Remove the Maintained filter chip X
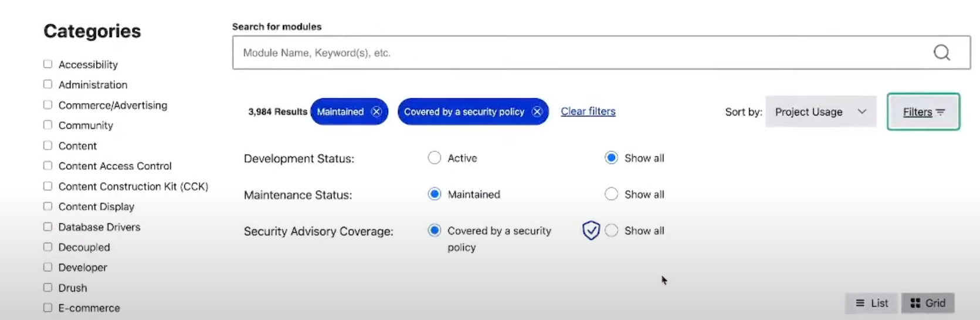Viewport: 980px width, 320px height. point(377,112)
